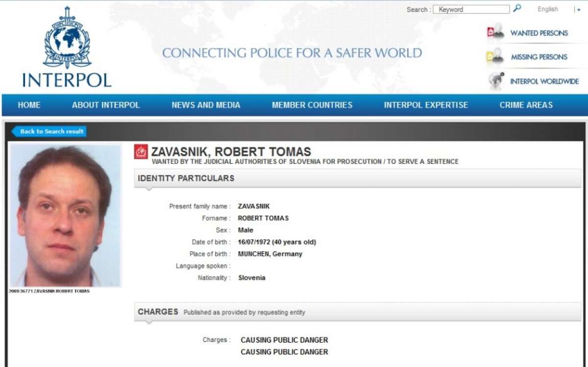Click the wanted person's photo thumbnail
This screenshot has width=588, height=367.
click(x=65, y=216)
